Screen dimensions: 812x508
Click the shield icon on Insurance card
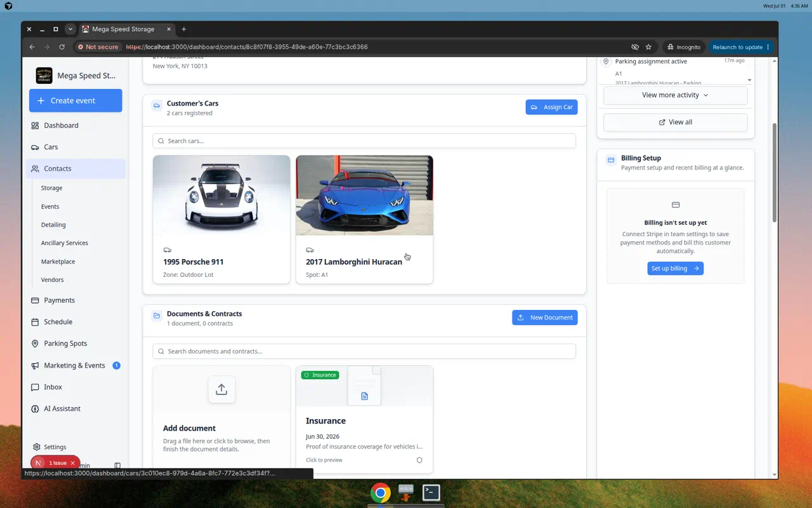coord(419,460)
